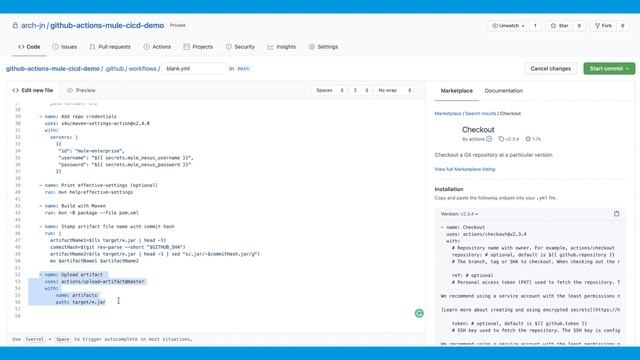Open the Code tab
Image resolution: width=640 pixels, height=360 pixels.
click(29, 47)
